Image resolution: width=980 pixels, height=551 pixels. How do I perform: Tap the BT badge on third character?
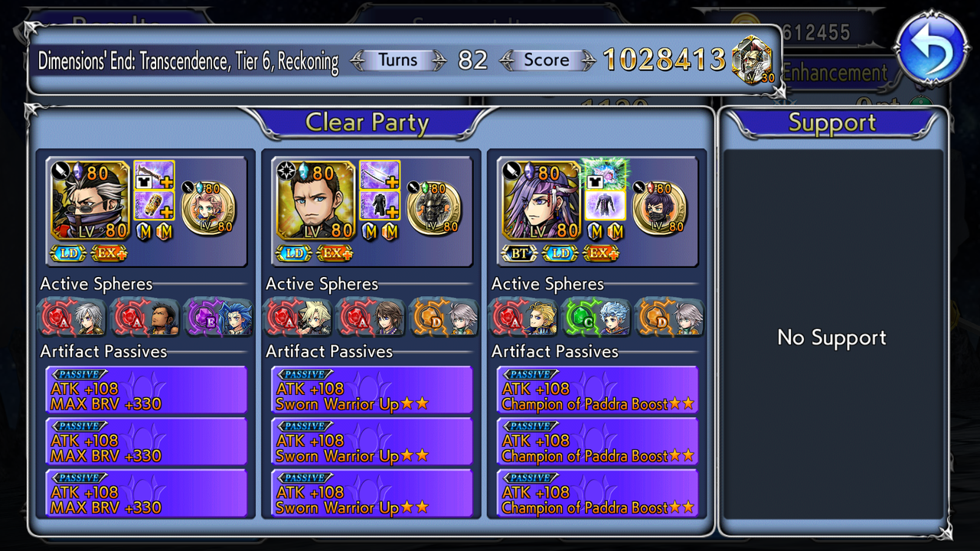(x=520, y=253)
